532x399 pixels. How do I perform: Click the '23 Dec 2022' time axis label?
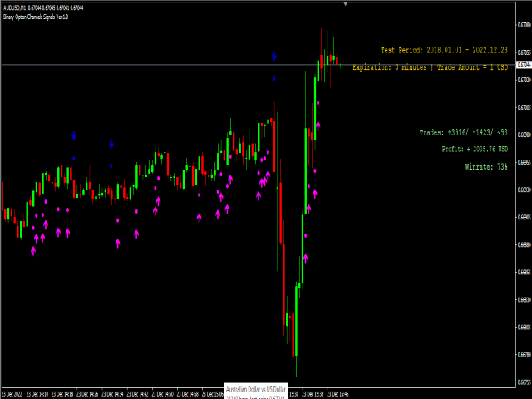click(x=12, y=394)
